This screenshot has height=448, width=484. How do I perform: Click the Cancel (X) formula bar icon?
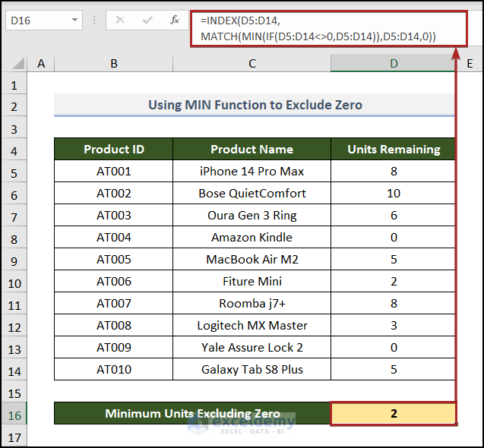tap(120, 21)
